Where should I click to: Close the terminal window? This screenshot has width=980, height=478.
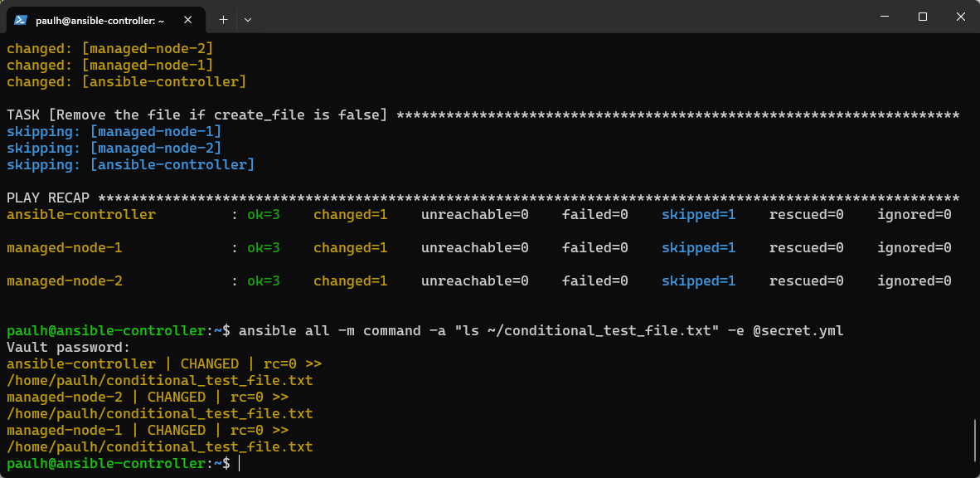click(x=961, y=17)
